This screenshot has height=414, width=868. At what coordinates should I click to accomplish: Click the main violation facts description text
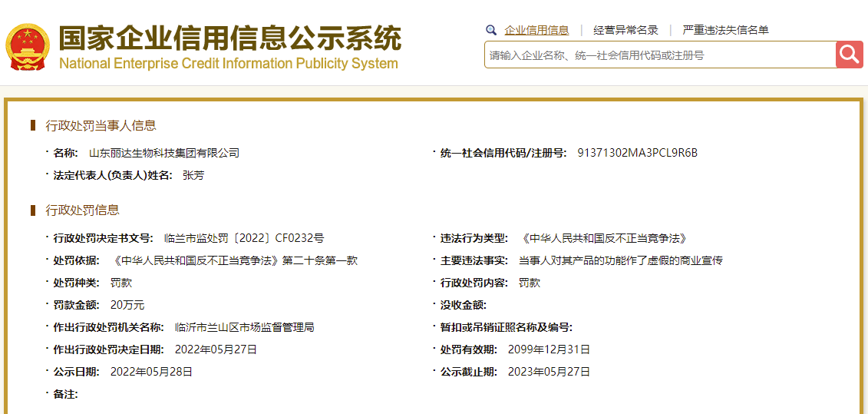coord(621,261)
